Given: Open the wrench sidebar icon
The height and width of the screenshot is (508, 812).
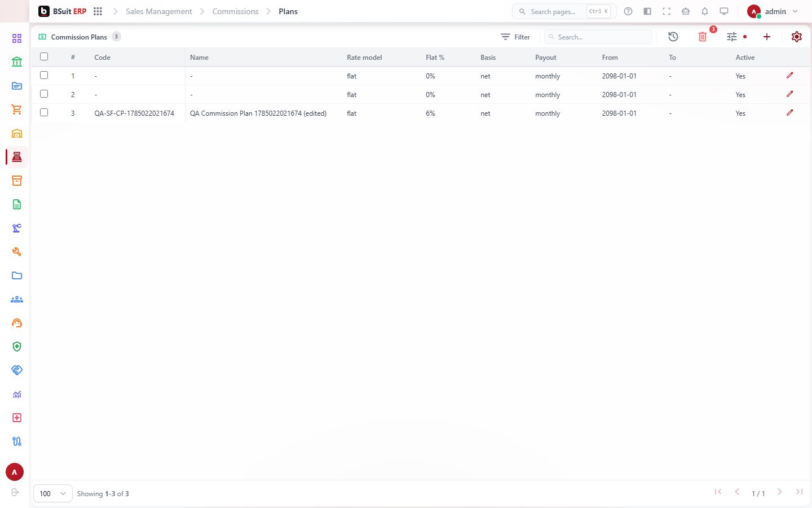Looking at the screenshot, I should pos(17,252).
